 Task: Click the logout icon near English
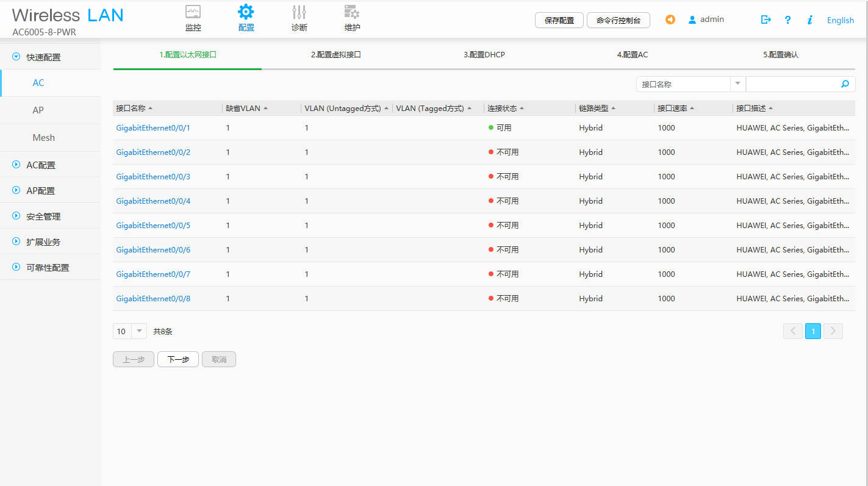pyautogui.click(x=766, y=20)
